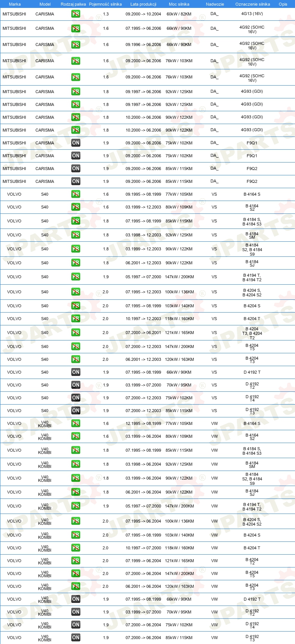295x644 pixels.
Task: Click petrol icon for V40 Kombi B 4204 T5
Action: pyautogui.click(x=76, y=573)
